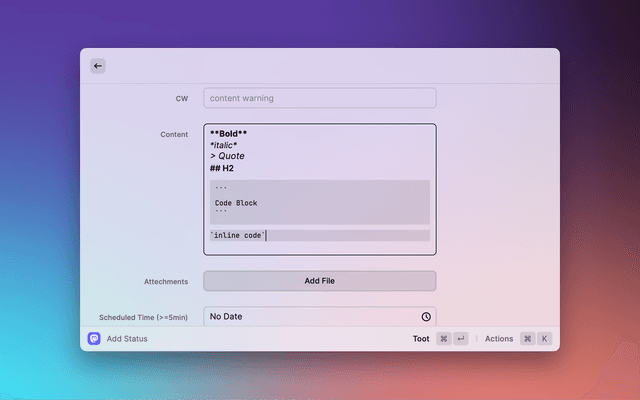Click the Code Block text in content

[236, 203]
